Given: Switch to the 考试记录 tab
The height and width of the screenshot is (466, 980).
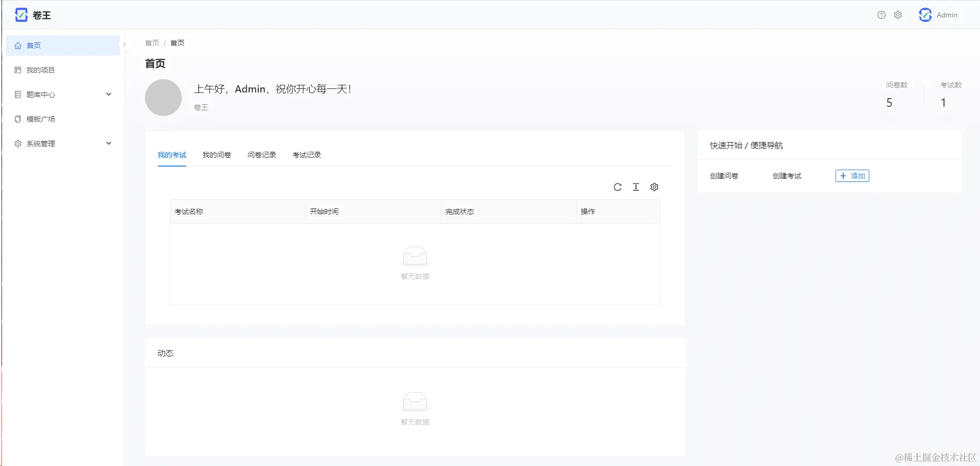Looking at the screenshot, I should [x=306, y=155].
